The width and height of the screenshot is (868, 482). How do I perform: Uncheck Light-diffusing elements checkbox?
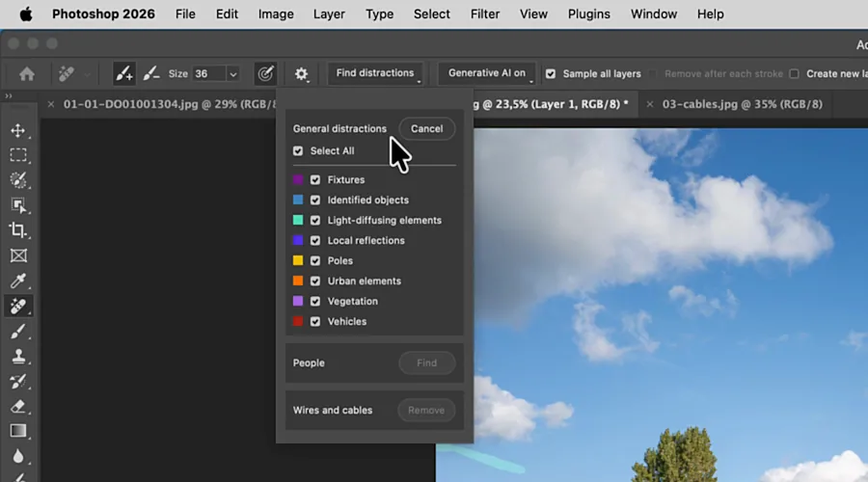pyautogui.click(x=315, y=220)
